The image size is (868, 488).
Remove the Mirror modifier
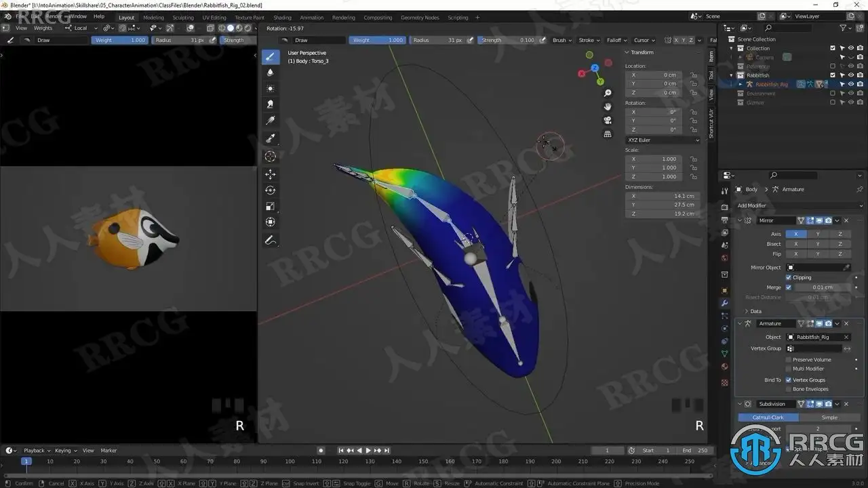[x=846, y=220]
